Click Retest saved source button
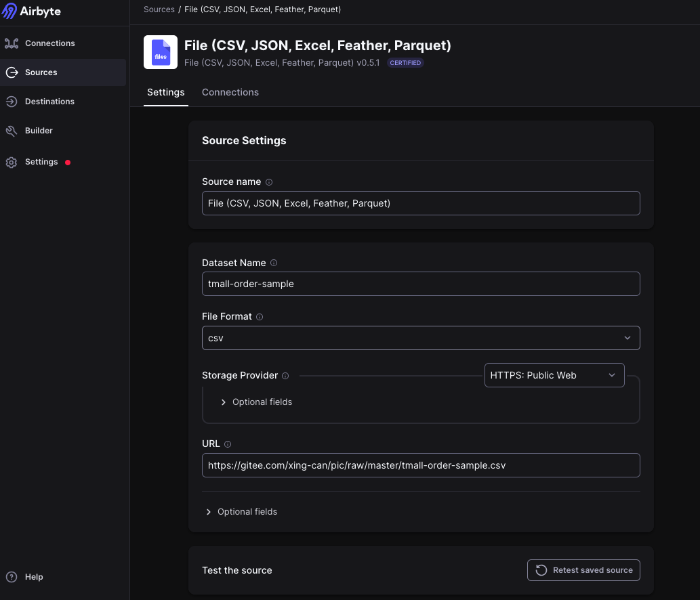 tap(583, 570)
